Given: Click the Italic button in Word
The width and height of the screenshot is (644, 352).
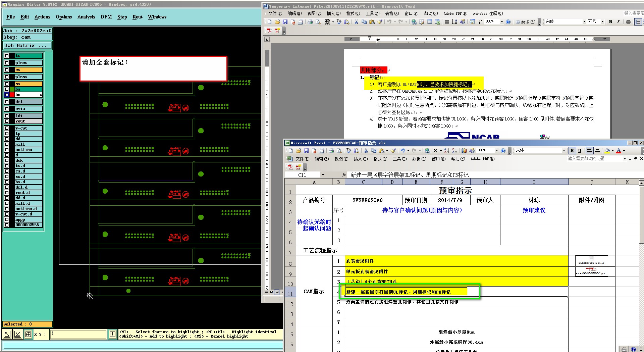Looking at the screenshot, I should point(618,21).
